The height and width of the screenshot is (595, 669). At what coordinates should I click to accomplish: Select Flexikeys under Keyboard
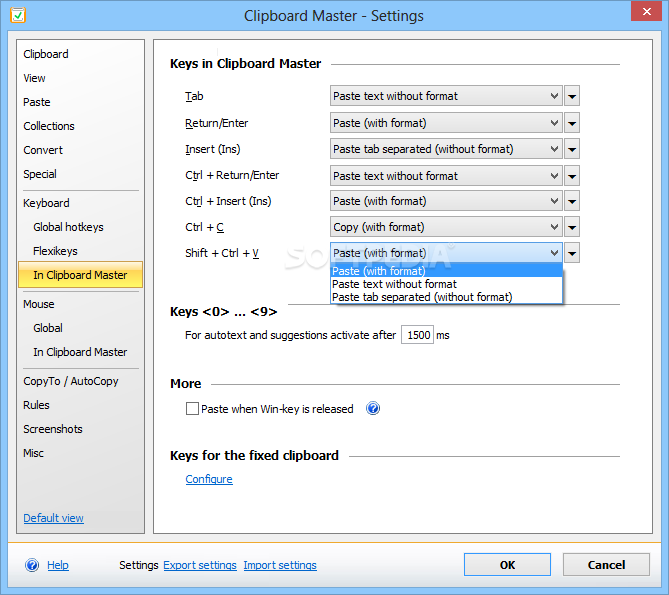tap(55, 251)
